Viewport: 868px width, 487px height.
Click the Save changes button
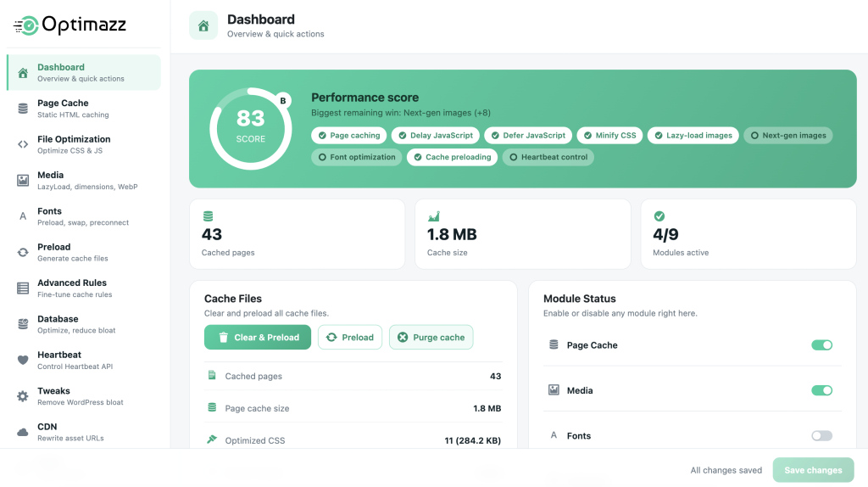pos(813,470)
